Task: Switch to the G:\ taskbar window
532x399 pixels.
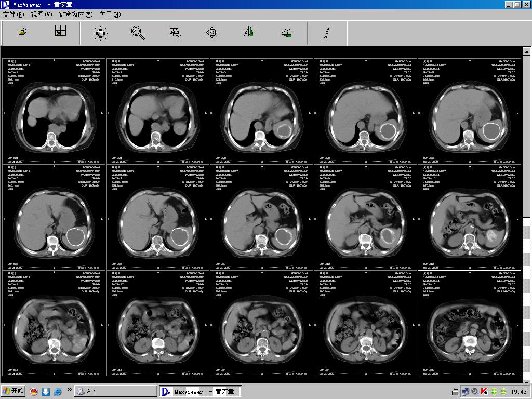Action: 115,391
